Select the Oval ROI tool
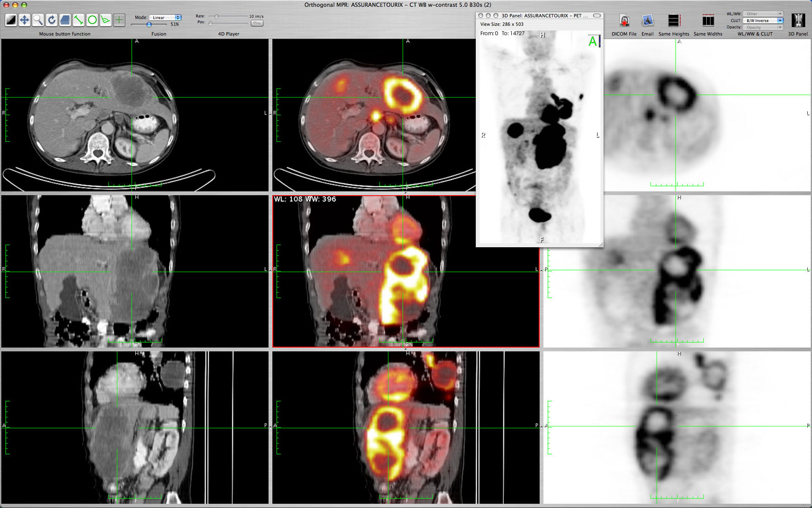 [x=92, y=20]
